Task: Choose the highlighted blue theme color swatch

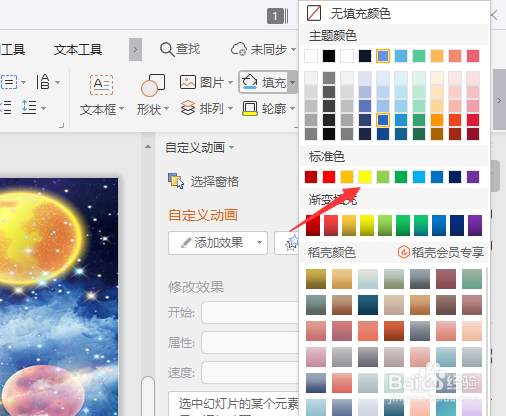Action: pyautogui.click(x=383, y=56)
